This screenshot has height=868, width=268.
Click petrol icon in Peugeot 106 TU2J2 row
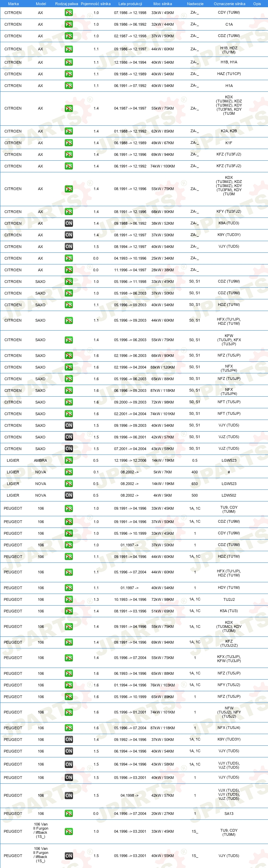click(69, 599)
